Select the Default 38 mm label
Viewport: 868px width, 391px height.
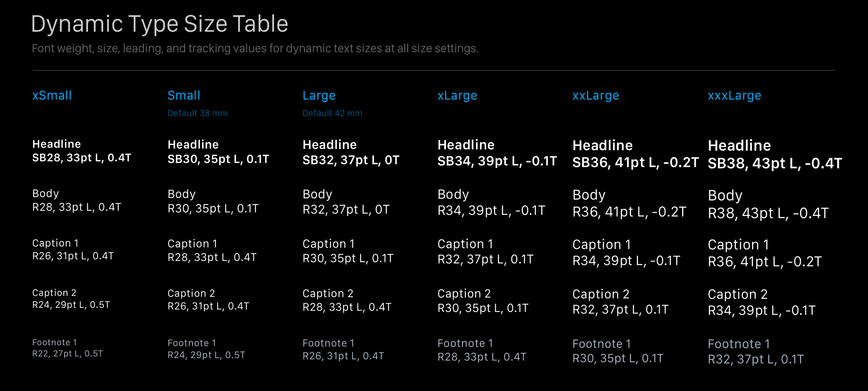[x=198, y=113]
